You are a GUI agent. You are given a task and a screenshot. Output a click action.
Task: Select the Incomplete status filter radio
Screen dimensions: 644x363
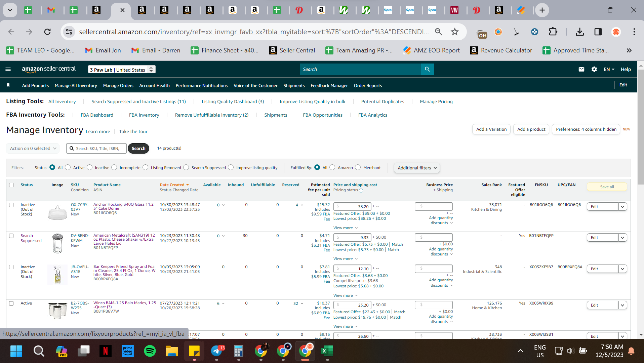(x=114, y=167)
